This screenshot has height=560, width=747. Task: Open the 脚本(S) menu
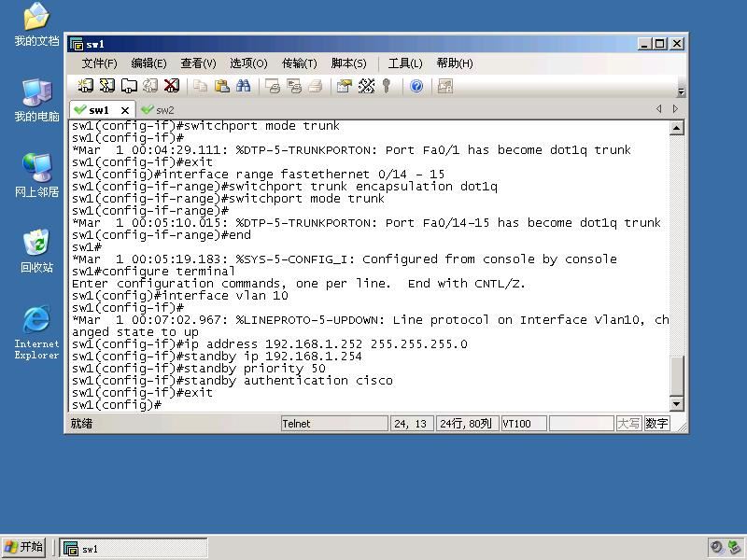tap(348, 63)
